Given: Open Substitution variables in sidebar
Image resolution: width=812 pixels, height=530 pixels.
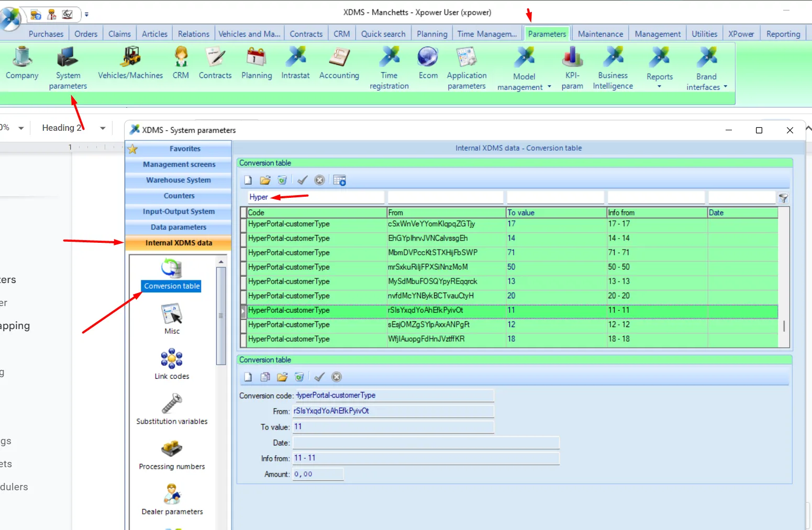Looking at the screenshot, I should point(172,409).
